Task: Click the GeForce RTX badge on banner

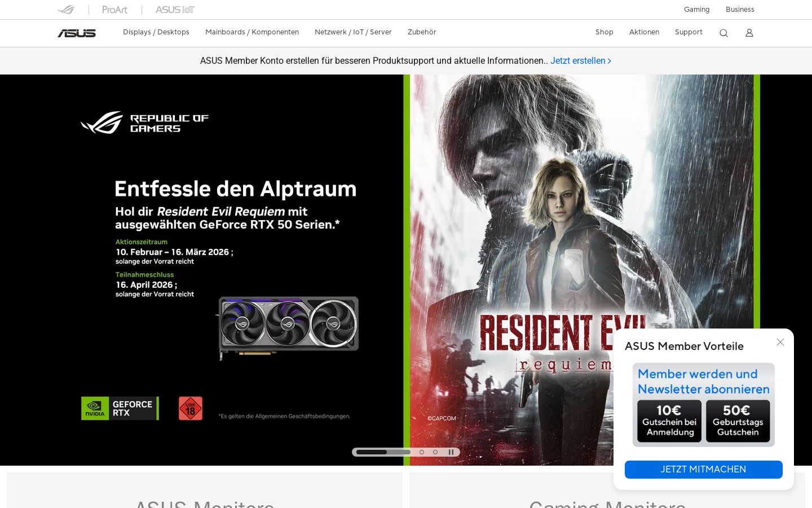Action: 120,408
